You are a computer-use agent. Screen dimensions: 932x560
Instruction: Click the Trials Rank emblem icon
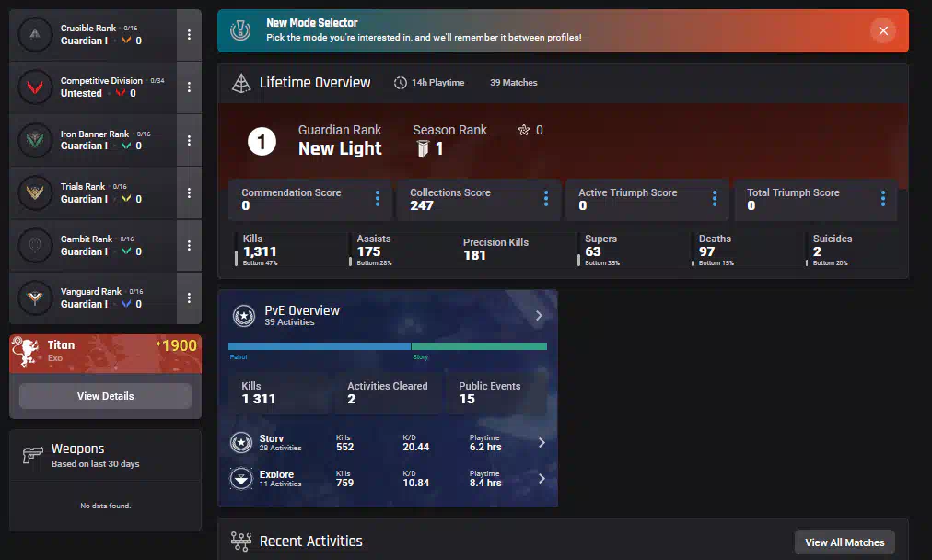(35, 192)
